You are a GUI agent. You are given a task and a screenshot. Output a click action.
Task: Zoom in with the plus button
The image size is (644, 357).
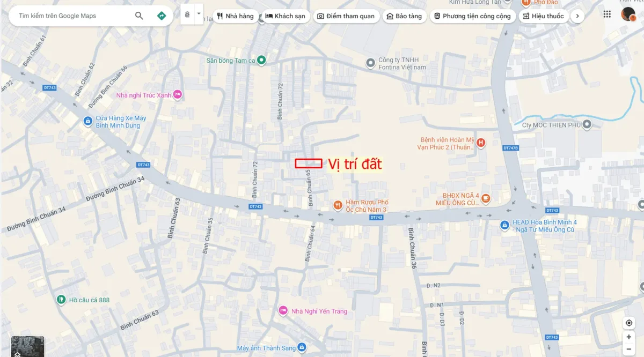[629, 337]
